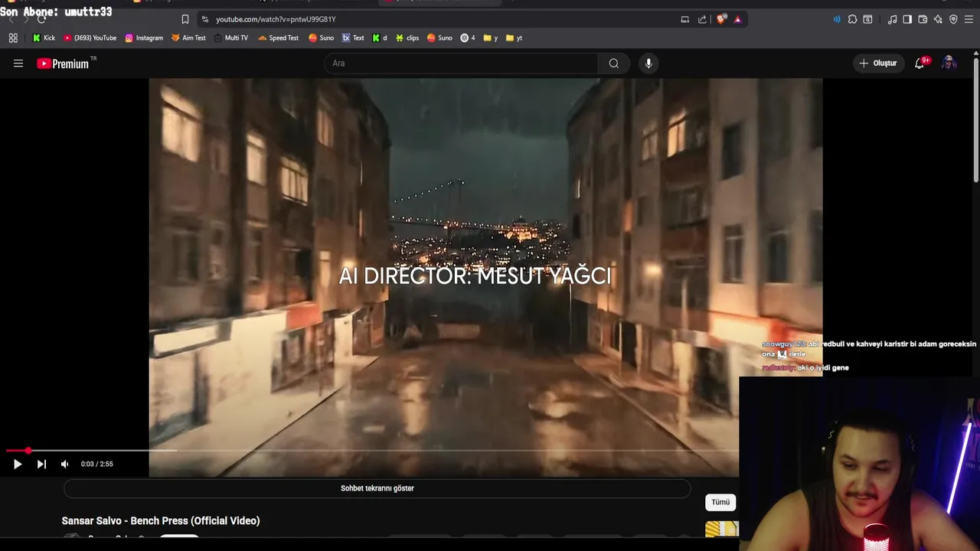
Task: Click the address bar URL
Action: (276, 19)
